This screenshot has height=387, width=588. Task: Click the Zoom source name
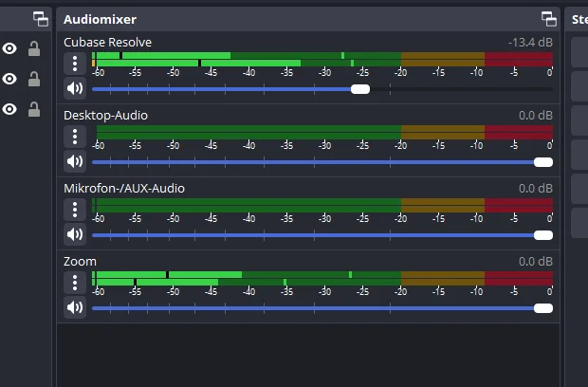(80, 262)
